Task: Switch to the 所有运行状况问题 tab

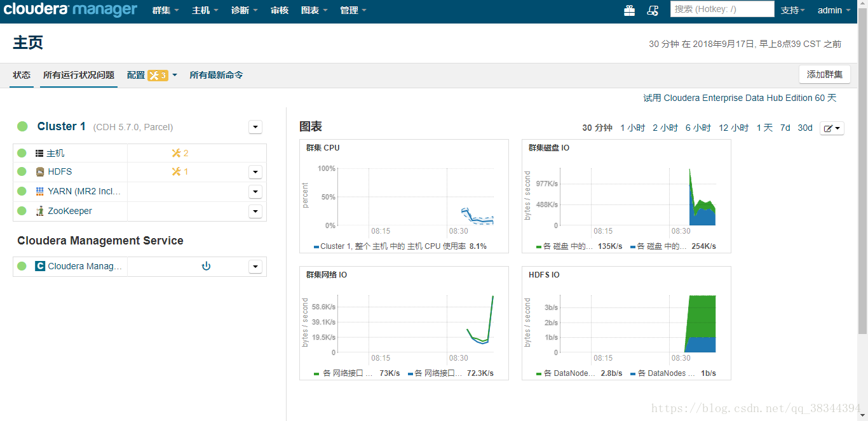Action: 79,75
